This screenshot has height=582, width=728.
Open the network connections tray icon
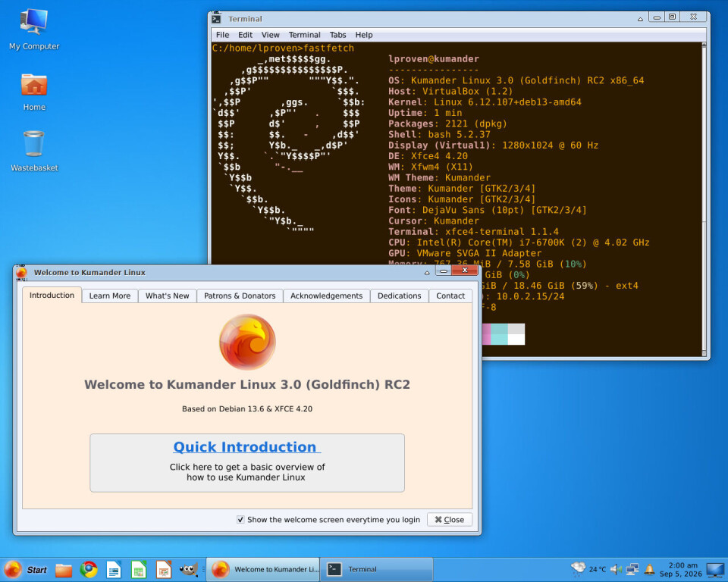632,569
